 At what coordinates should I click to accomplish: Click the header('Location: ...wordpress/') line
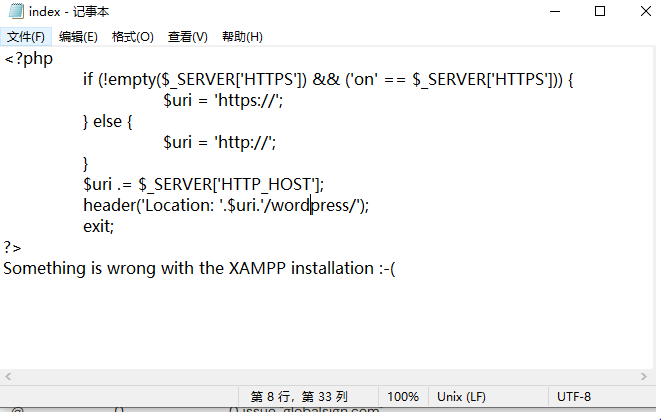point(226,205)
